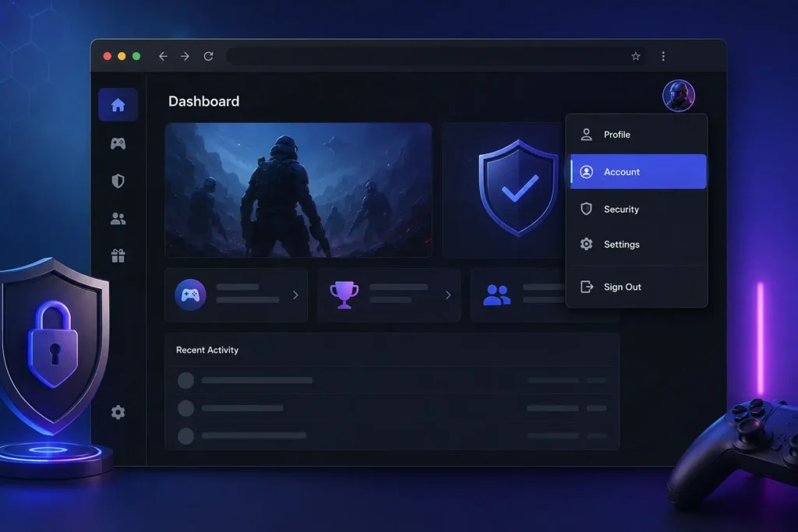Open the shield icon in sidebar

(x=118, y=181)
